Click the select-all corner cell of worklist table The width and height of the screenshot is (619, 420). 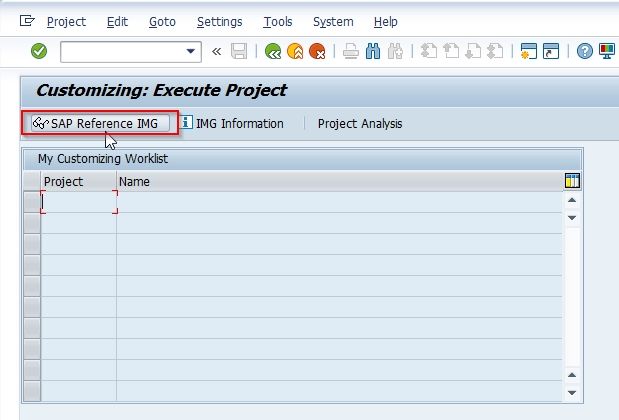[32, 182]
